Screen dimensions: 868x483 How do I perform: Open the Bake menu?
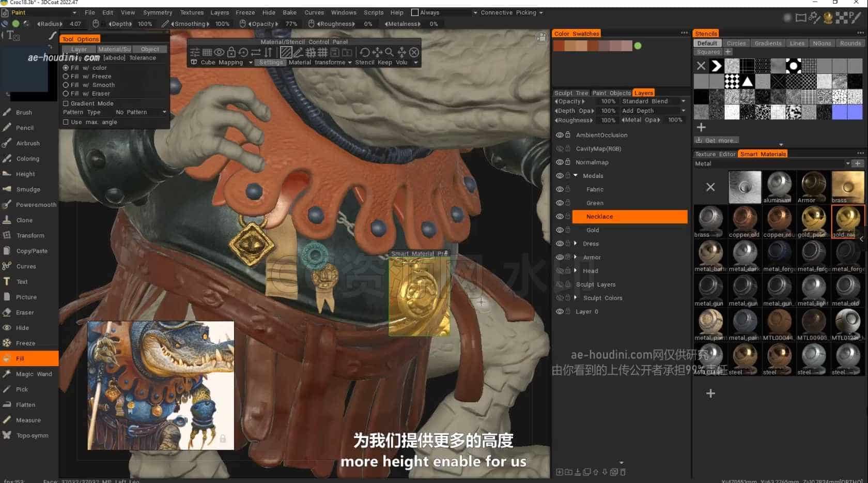coord(289,12)
